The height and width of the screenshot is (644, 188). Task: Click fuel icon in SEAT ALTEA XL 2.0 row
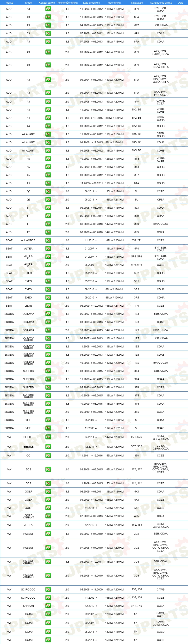click(x=48, y=265)
